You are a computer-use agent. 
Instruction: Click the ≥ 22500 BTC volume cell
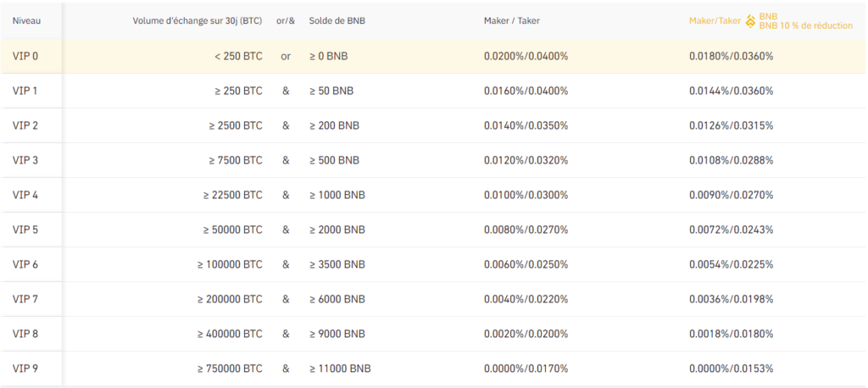pyautogui.click(x=233, y=195)
